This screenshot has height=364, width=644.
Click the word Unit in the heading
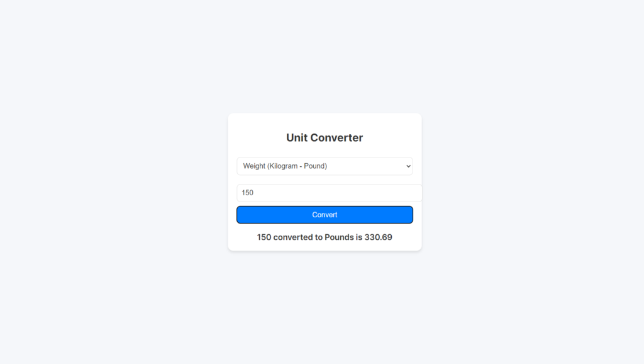pos(297,138)
